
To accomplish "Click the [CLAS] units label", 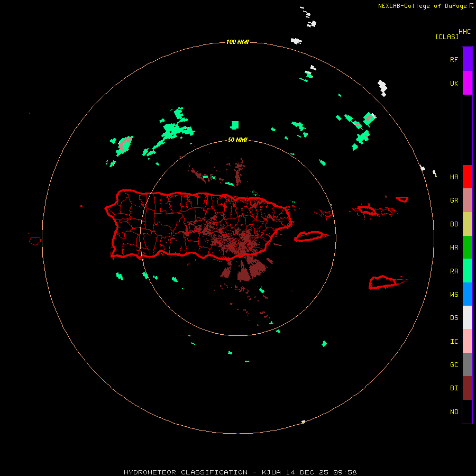I will coord(447,36).
